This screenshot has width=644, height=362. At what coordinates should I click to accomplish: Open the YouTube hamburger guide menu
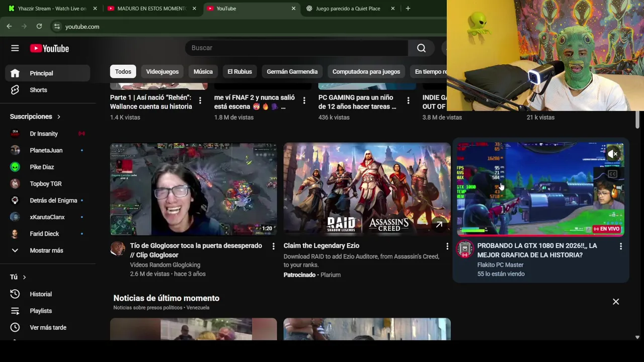(x=15, y=48)
